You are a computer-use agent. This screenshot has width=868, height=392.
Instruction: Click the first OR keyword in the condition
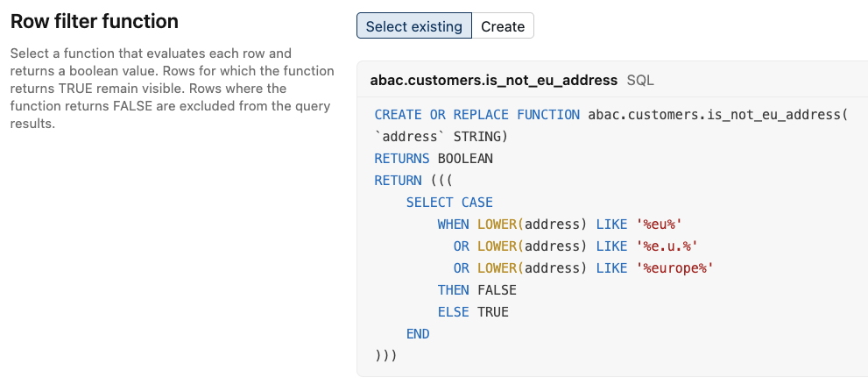461,246
